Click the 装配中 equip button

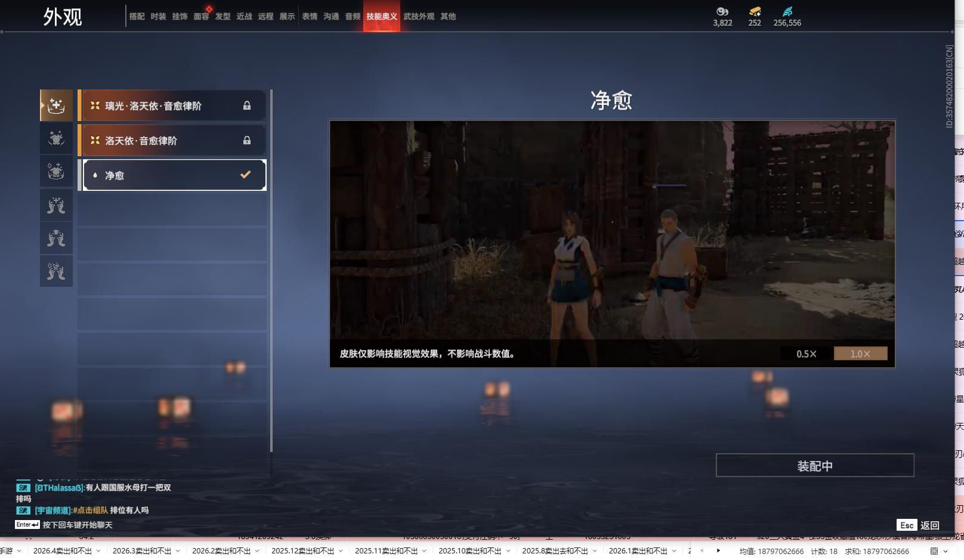[x=814, y=466]
